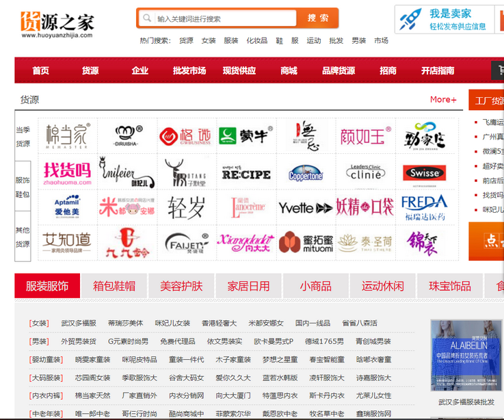This screenshot has width=504, height=420.
Task: Open the RE:CIPE brand logo
Action: (246, 172)
